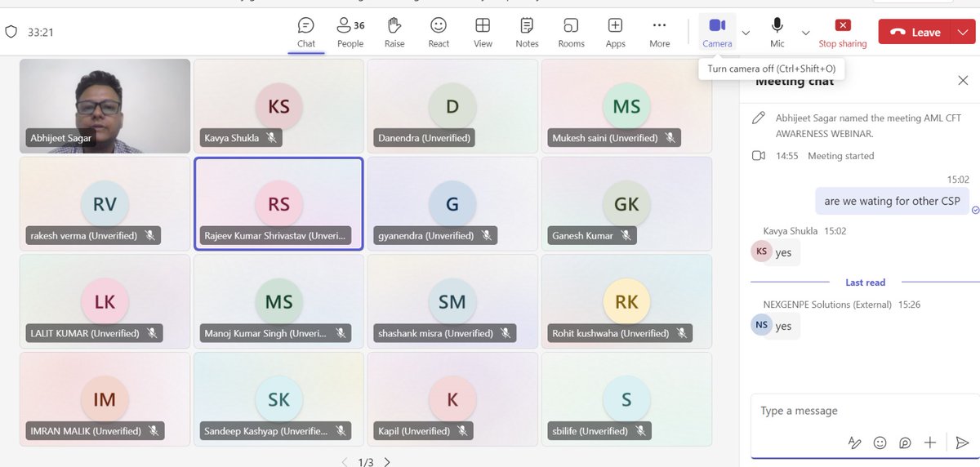
Task: Click muted mic icon on rakesh verma
Action: 150,236
